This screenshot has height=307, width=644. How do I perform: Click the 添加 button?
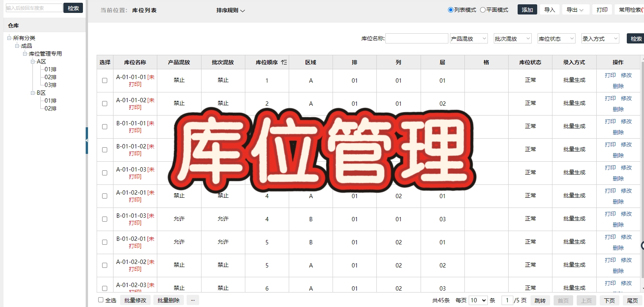click(527, 10)
